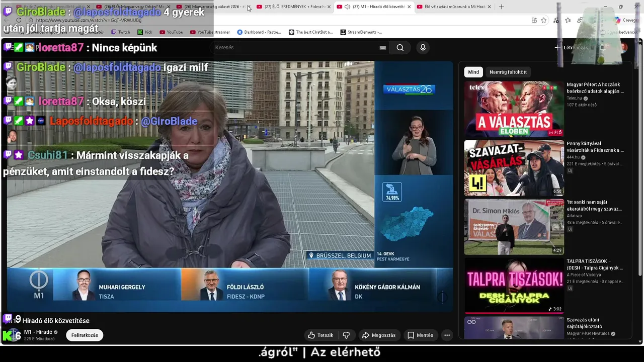Click the Létrehozás create button
This screenshot has width=644, height=362.
pyautogui.click(x=571, y=48)
